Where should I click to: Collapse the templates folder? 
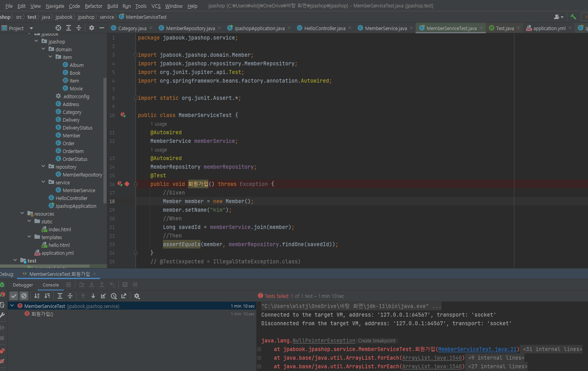29,237
